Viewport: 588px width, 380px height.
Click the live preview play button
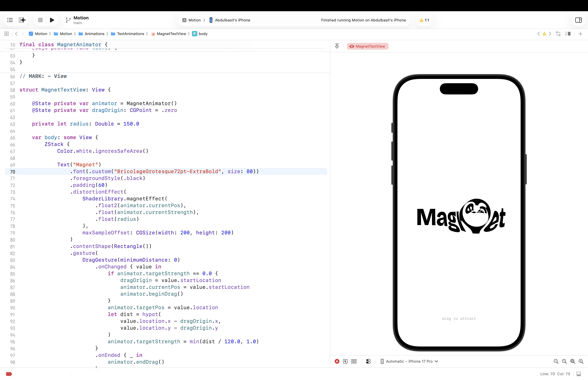[337, 361]
